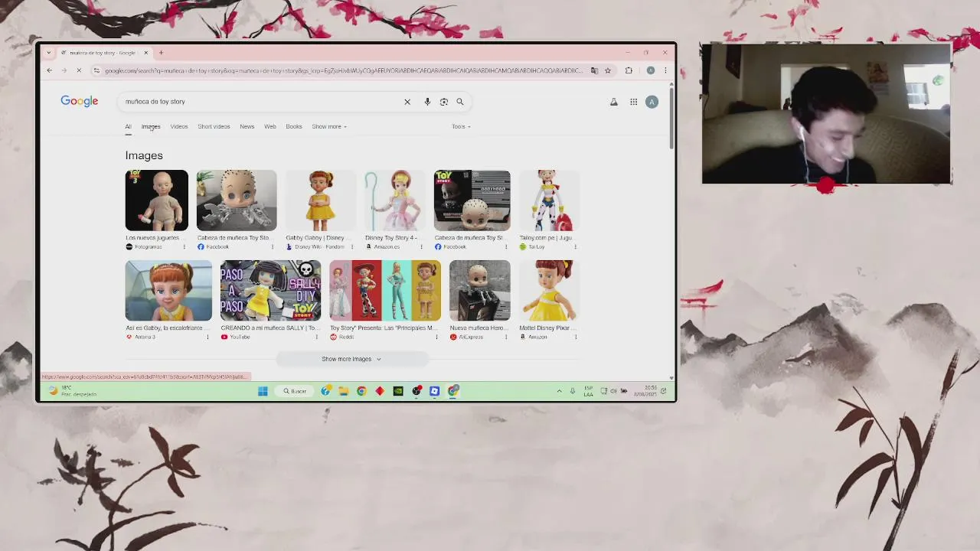Open the taskbar weather widget
Viewport: 980px width, 551px height.
pyautogui.click(x=74, y=391)
